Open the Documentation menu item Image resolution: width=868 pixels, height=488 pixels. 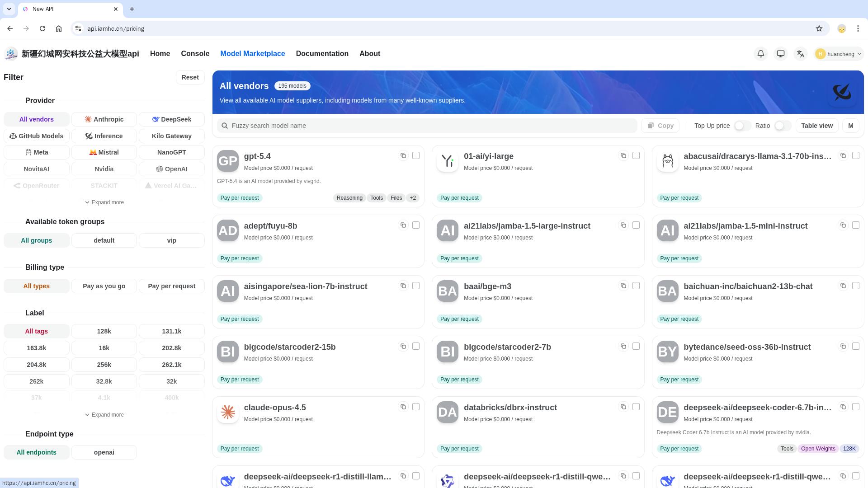click(x=322, y=54)
